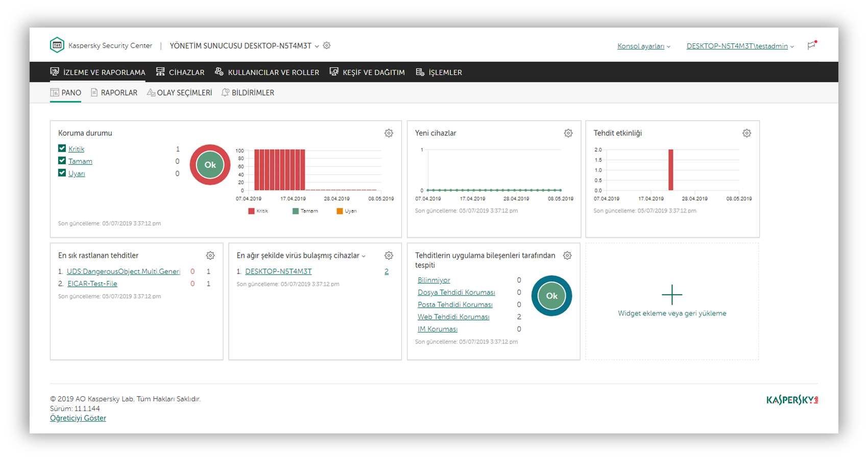Screen dimensions: 868x461
Task: Uncheck the Tamam checkbox
Action: pos(62,161)
